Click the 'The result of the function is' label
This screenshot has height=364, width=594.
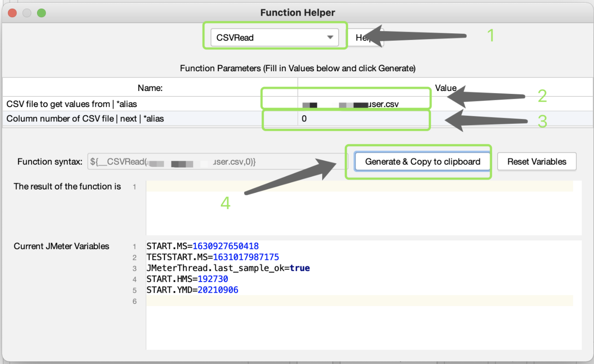point(67,187)
